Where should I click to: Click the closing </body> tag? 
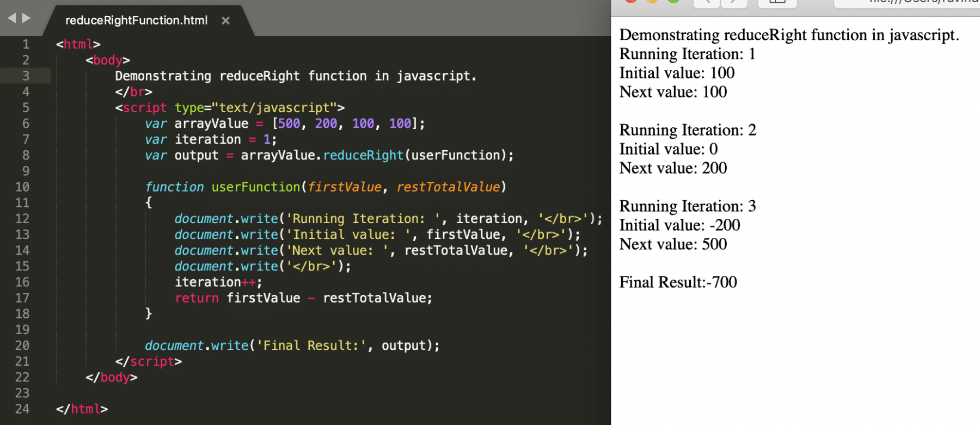click(112, 377)
